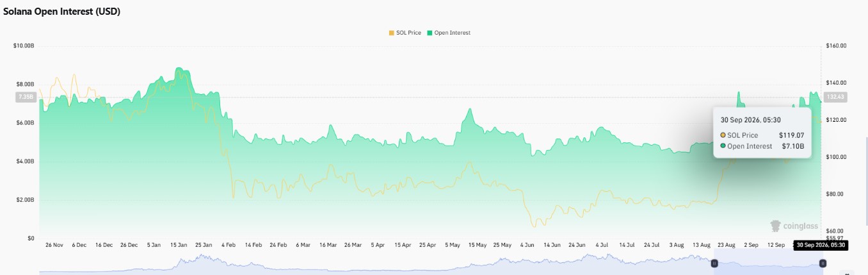Toggle the SOL Price legend series
The width and height of the screenshot is (868, 275).
point(405,33)
